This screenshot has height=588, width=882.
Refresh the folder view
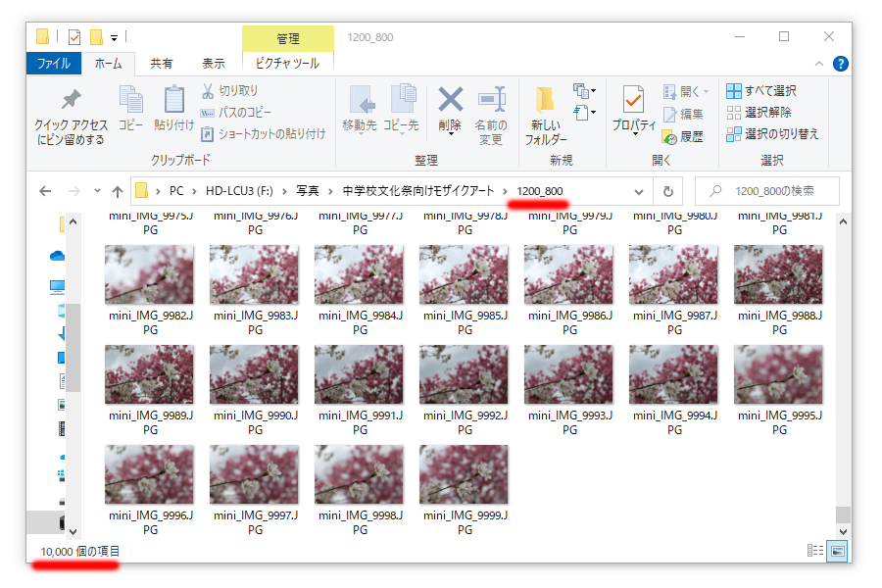[x=667, y=191]
